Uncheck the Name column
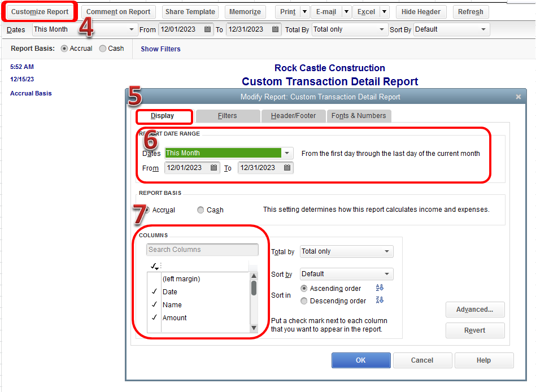 [154, 304]
